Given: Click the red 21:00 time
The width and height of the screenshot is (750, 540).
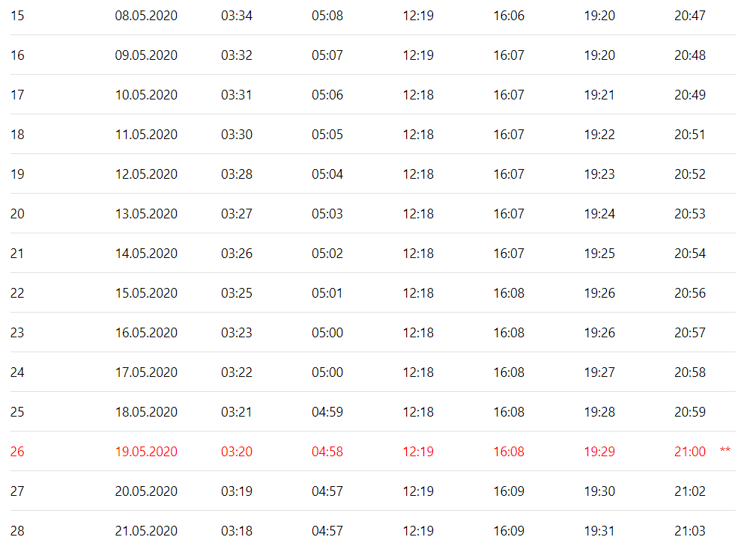Looking at the screenshot, I should (x=689, y=451).
